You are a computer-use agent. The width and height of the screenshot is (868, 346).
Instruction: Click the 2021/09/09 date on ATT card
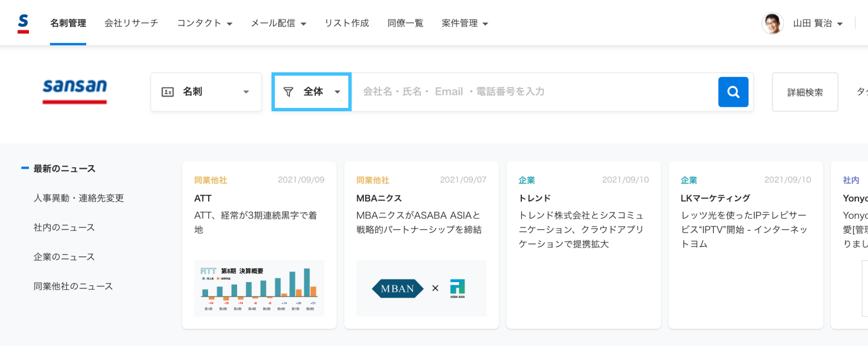pyautogui.click(x=301, y=180)
